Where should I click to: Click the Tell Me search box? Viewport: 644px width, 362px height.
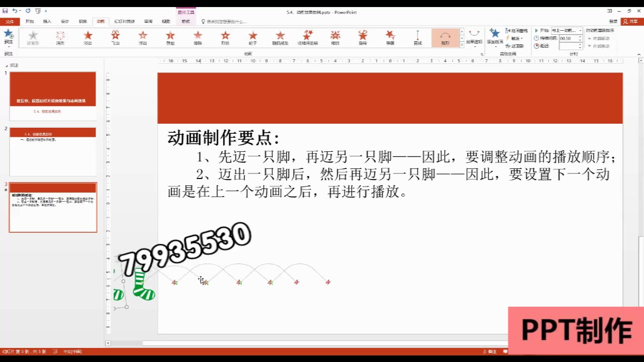[224, 22]
